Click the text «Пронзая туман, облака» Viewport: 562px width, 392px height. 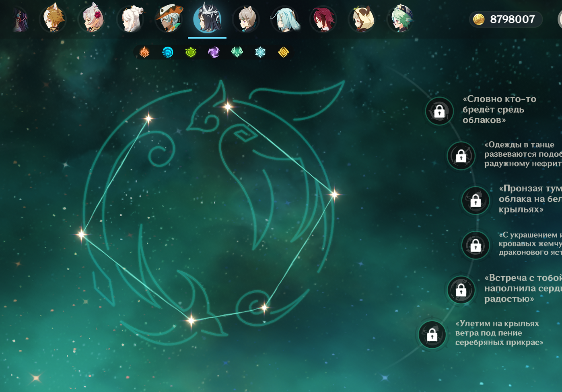point(530,199)
